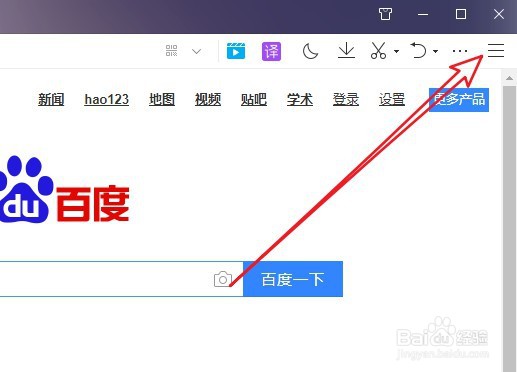Minimize the browser window
Image resolution: width=517 pixels, height=372 pixels.
click(x=423, y=14)
